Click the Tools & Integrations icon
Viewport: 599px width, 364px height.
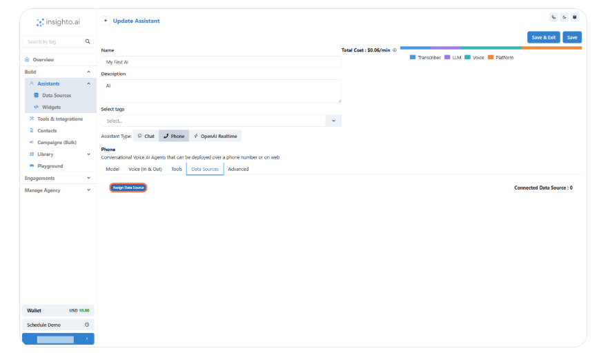coord(32,119)
